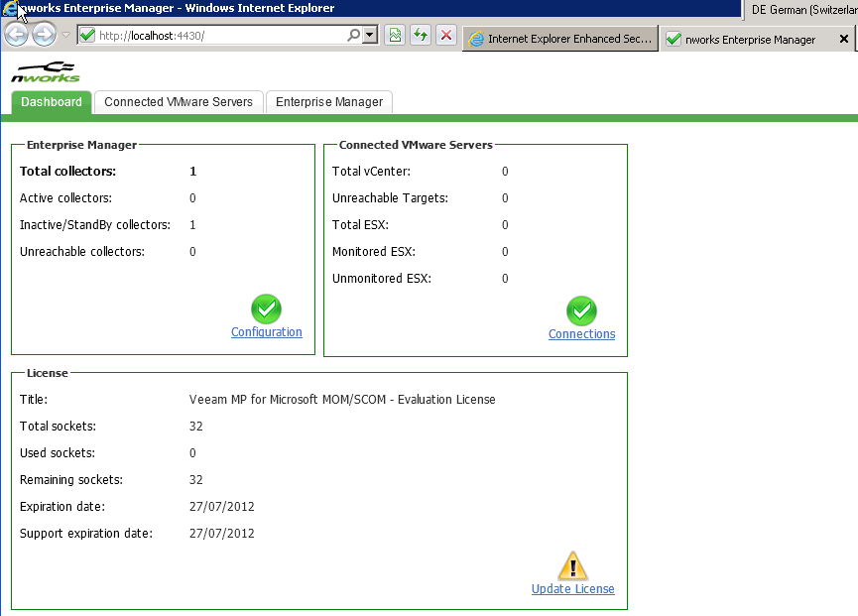Select the Unreachable Targets label
858x616 pixels.
390,198
